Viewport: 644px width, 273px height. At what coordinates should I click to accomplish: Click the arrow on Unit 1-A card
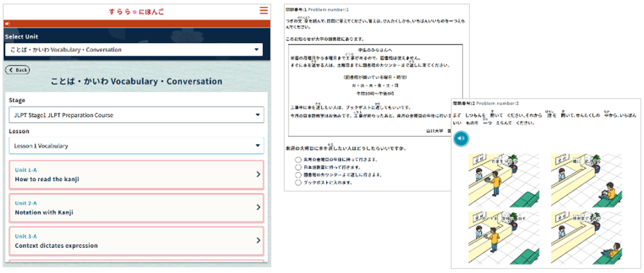tap(258, 174)
